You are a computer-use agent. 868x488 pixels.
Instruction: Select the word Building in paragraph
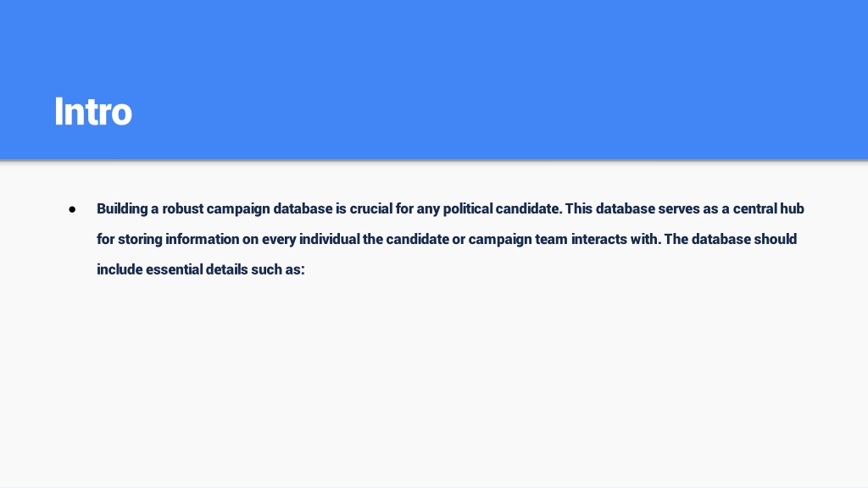122,209
